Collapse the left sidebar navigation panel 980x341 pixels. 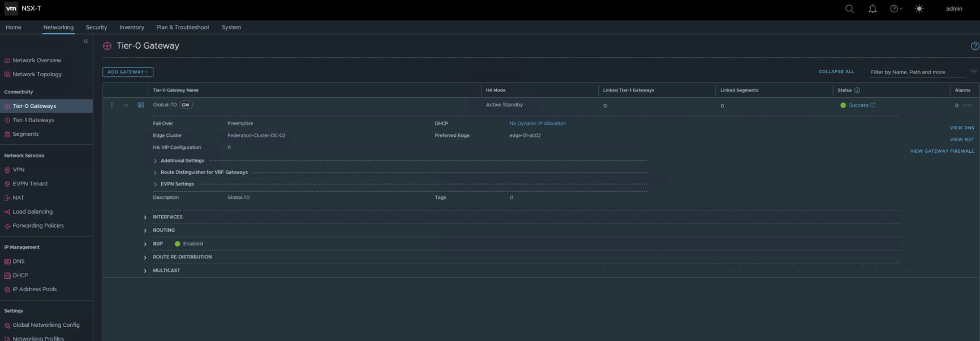(86, 41)
